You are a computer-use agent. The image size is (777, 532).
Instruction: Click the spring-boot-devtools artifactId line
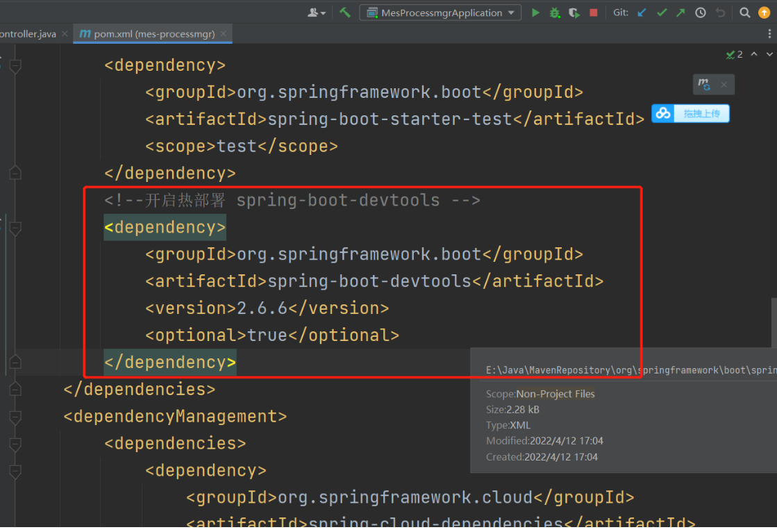(374, 281)
